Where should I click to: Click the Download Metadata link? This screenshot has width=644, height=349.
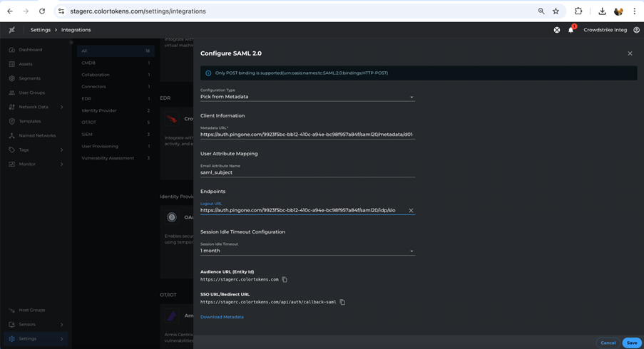tap(222, 317)
